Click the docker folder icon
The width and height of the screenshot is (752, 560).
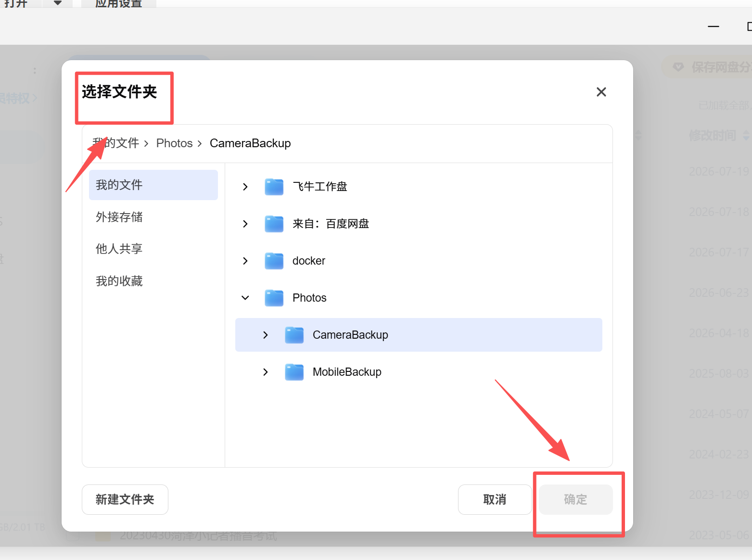[274, 261]
